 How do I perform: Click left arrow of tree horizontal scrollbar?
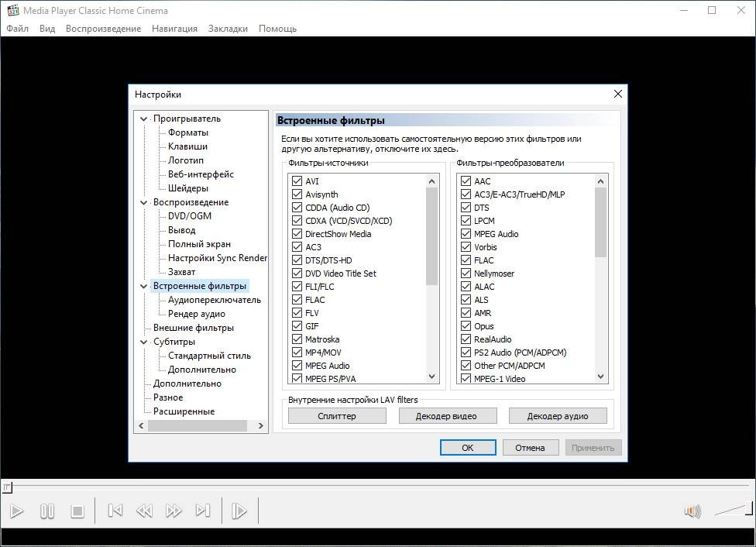point(141,426)
